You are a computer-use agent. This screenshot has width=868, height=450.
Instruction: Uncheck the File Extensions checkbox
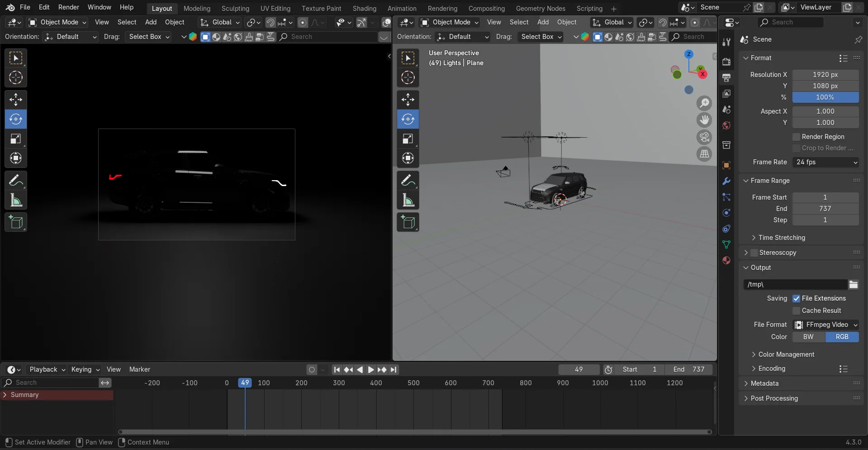tap(797, 298)
